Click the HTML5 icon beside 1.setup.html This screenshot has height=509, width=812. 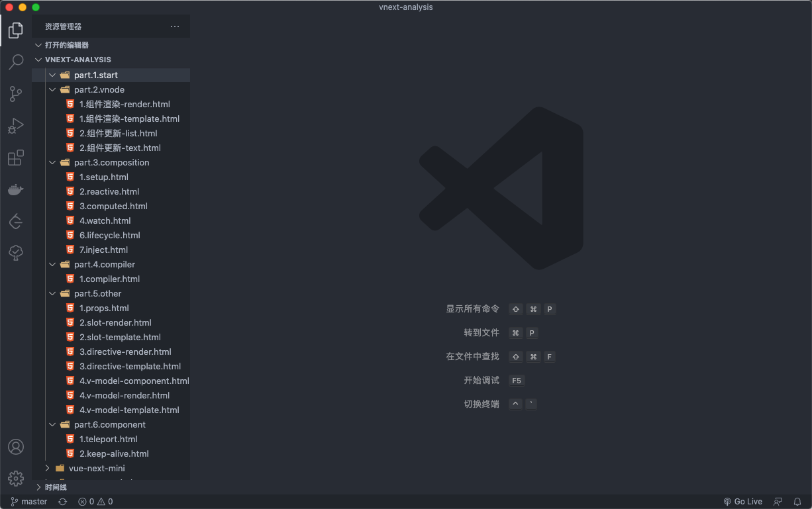coord(70,177)
